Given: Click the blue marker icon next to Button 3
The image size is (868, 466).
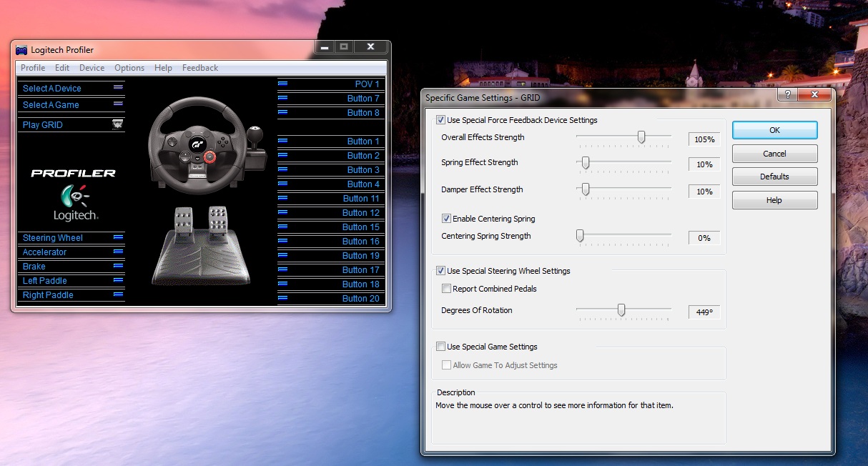Looking at the screenshot, I should click(282, 169).
